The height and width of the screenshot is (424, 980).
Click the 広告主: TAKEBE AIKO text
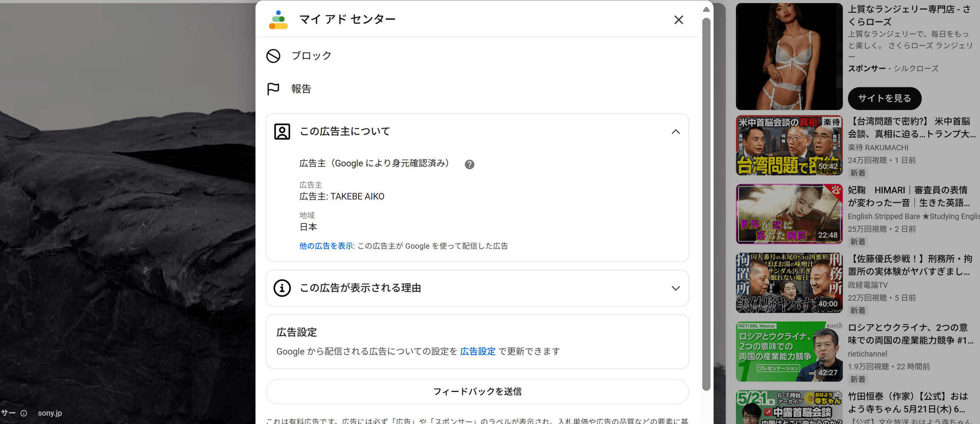[342, 197]
